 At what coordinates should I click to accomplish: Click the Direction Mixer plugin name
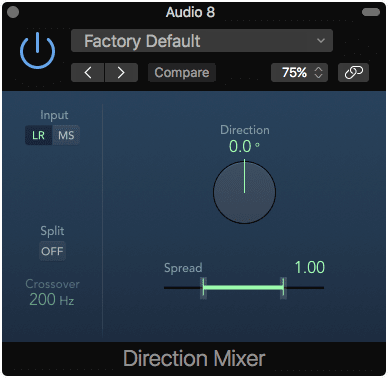pos(194,359)
